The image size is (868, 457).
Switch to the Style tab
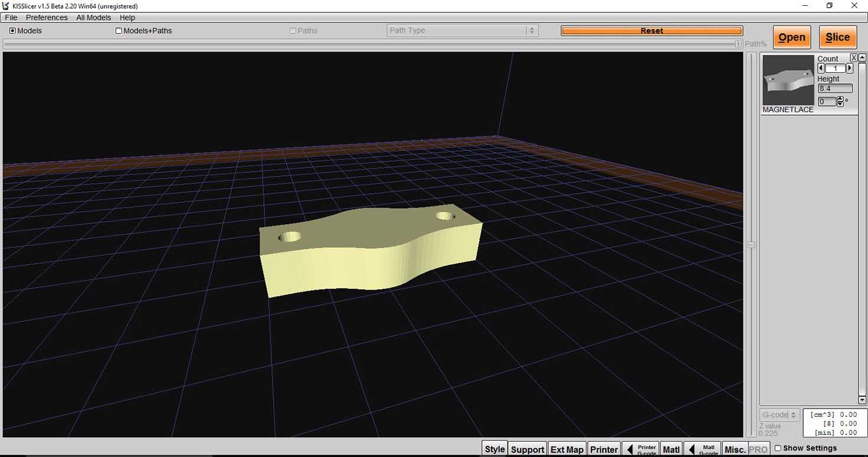(494, 449)
